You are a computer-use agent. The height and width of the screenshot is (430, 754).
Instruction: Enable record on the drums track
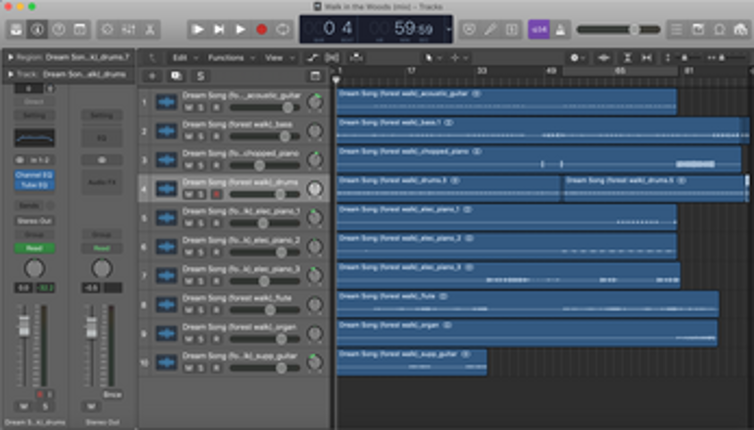coord(215,194)
